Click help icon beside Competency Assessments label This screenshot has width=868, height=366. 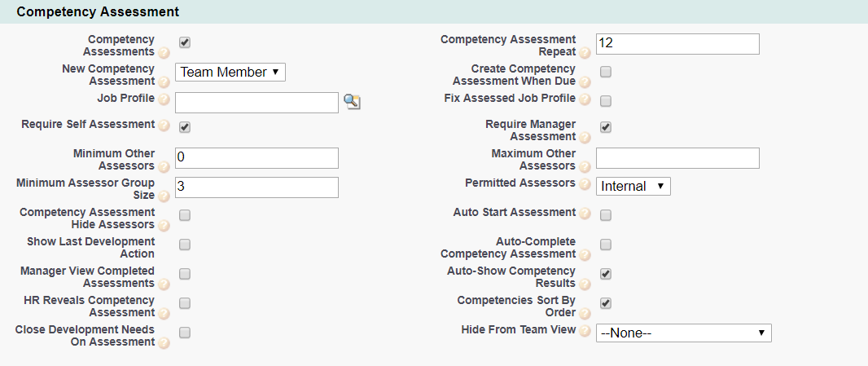click(x=164, y=54)
